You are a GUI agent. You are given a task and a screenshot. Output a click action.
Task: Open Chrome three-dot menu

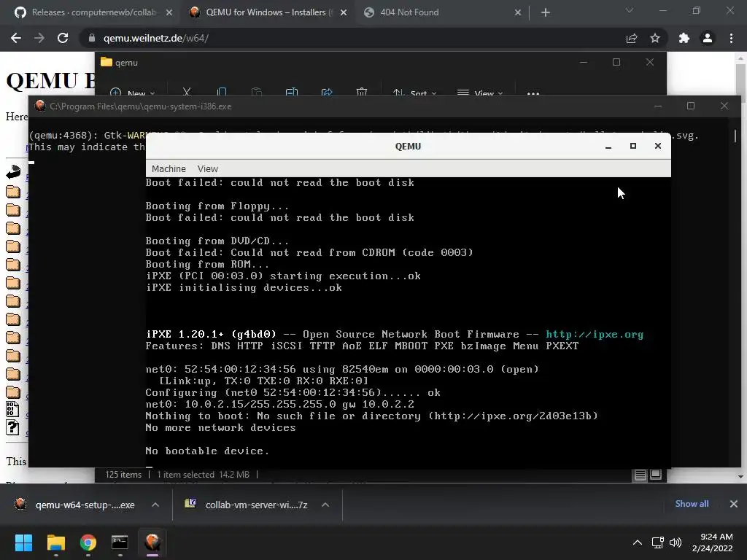point(731,38)
